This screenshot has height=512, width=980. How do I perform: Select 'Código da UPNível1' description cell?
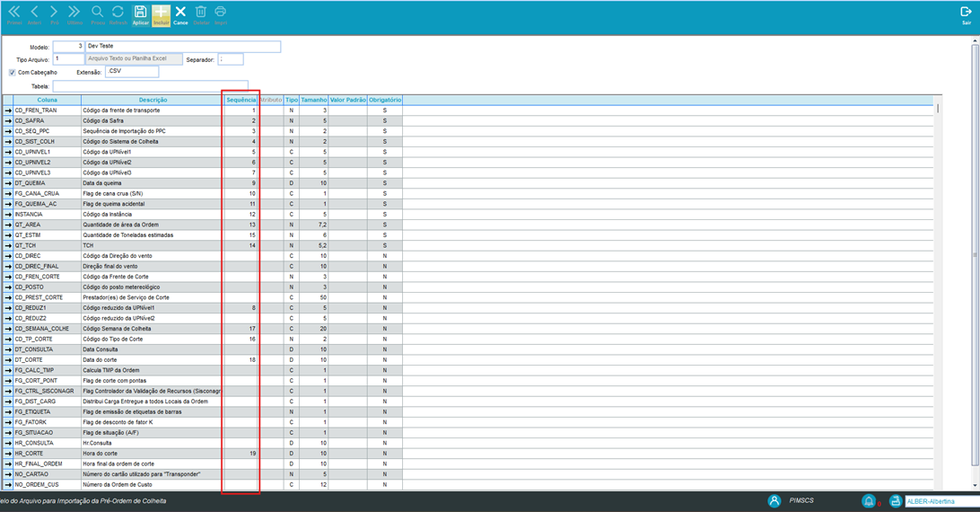click(153, 152)
